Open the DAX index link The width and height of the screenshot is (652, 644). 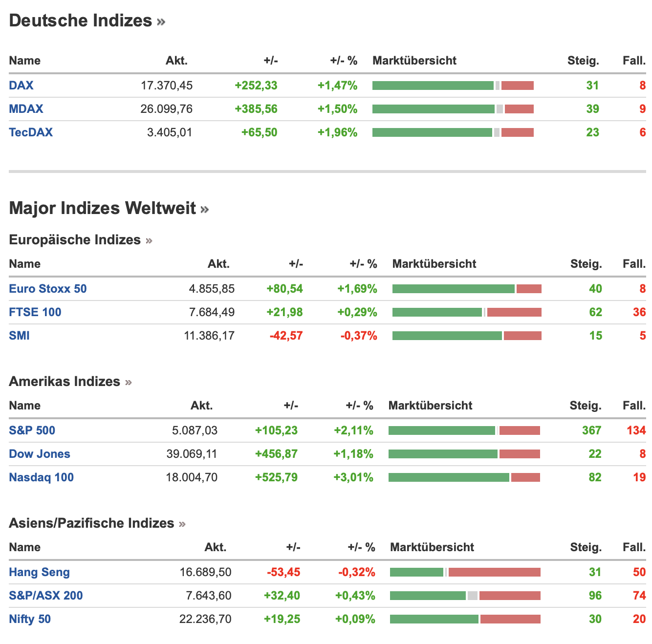[x=21, y=86]
